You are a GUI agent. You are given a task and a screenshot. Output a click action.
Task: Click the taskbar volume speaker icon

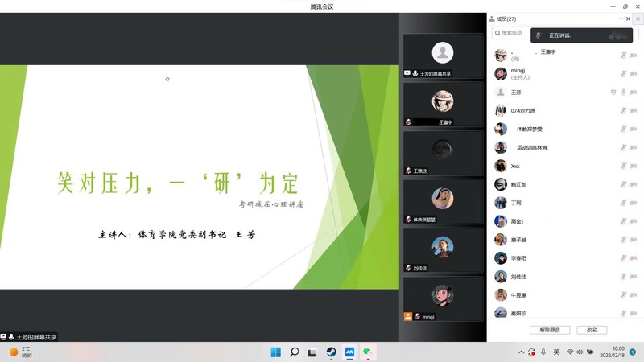pyautogui.click(x=580, y=352)
